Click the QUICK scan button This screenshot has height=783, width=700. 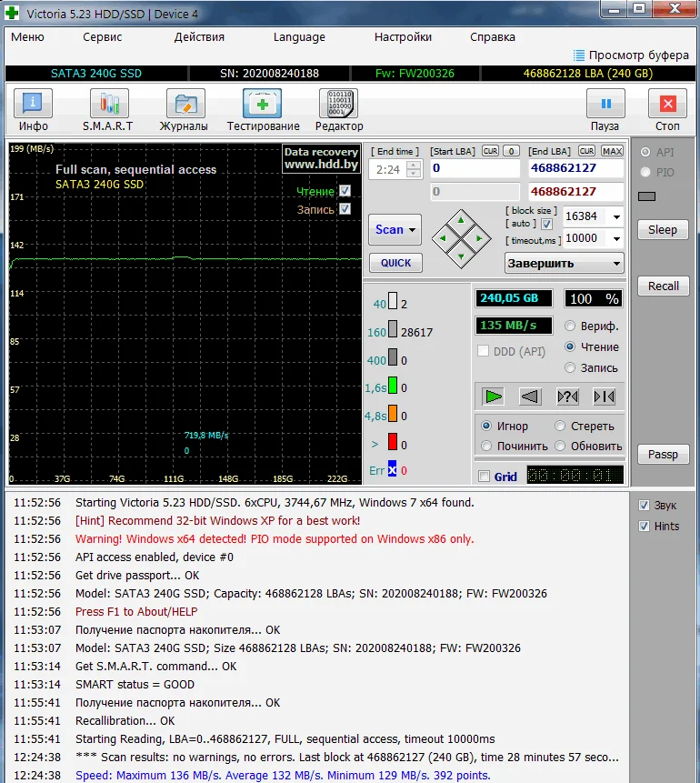click(395, 263)
